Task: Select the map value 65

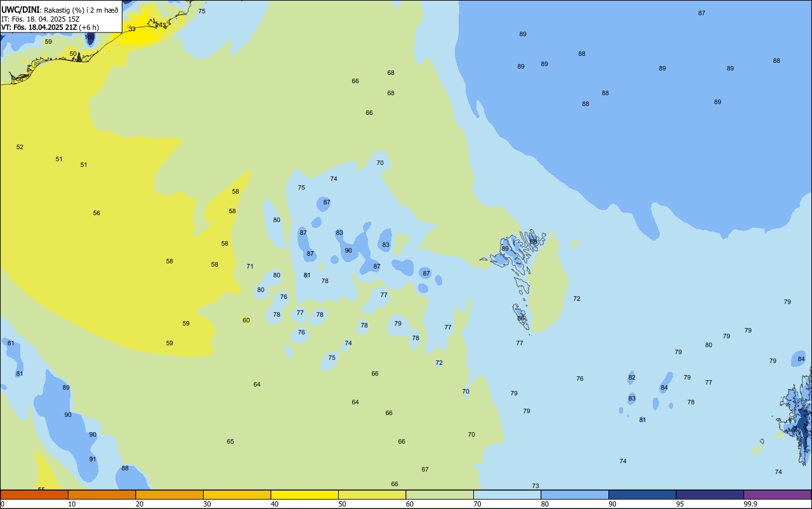Action: [230, 441]
